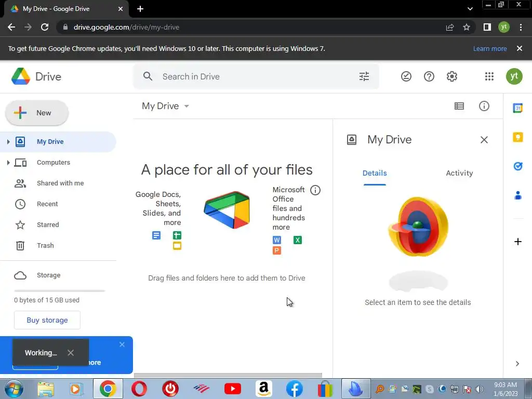Click the PowerPoint file icon
This screenshot has width=532, height=399.
[x=277, y=251]
